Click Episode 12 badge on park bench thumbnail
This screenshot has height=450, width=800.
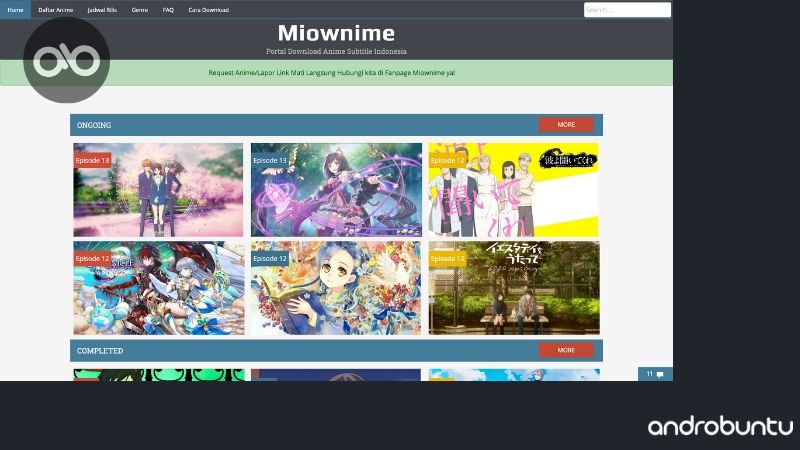[447, 259]
